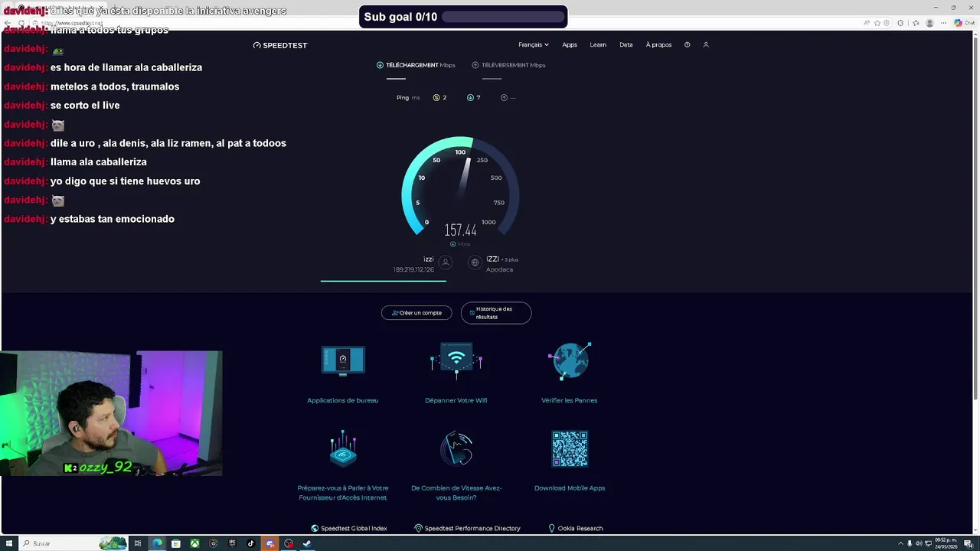Screen dimensions: 980x551
Task: Open the Applications de bureau link
Action: coord(343,400)
